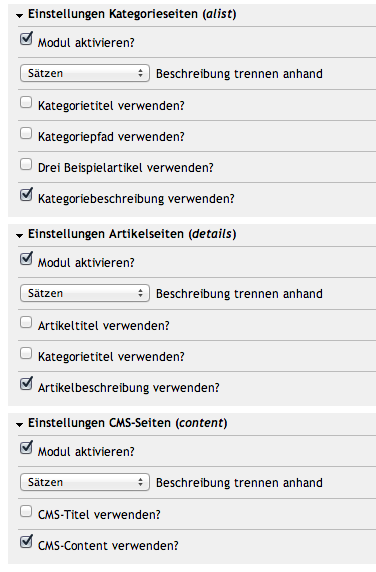Enable Kategoriepfad verwenden checkbox
Viewport: 376px width, 572px height.
click(26, 134)
